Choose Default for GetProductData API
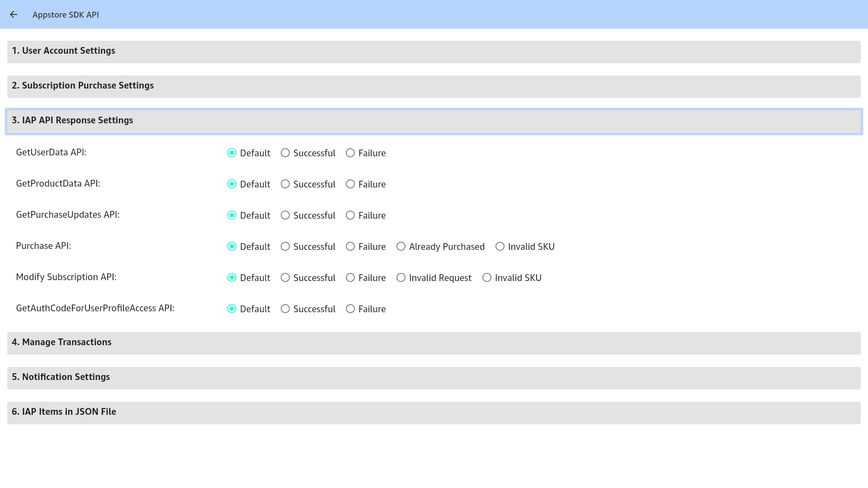This screenshot has height=488, width=868. [232, 184]
